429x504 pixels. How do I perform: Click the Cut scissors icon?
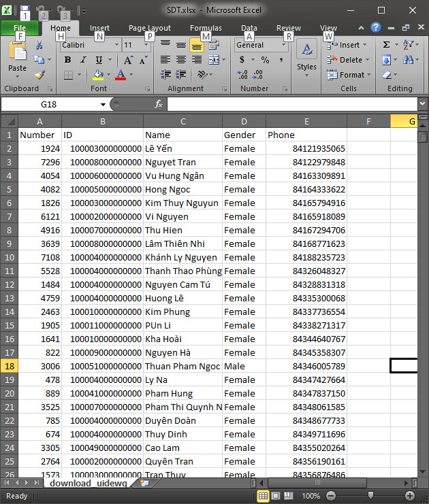click(x=39, y=45)
